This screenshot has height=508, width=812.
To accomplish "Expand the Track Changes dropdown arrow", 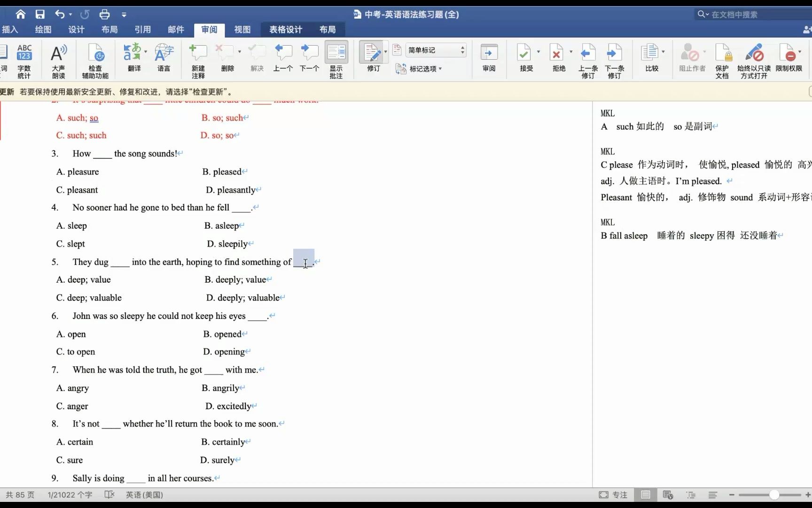I will tap(386, 52).
